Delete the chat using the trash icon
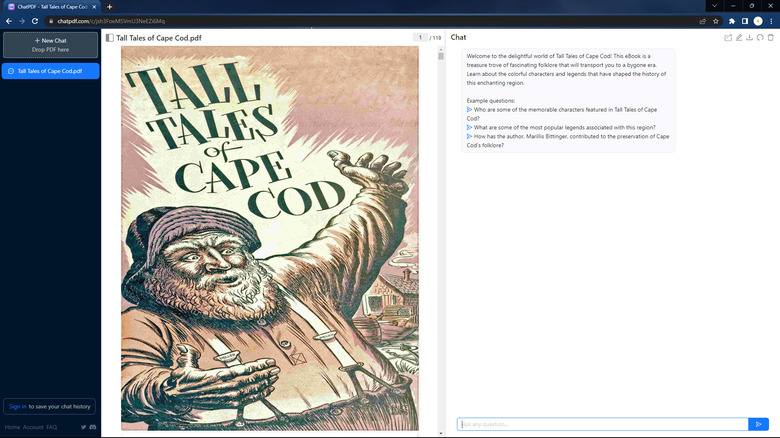 coord(771,37)
